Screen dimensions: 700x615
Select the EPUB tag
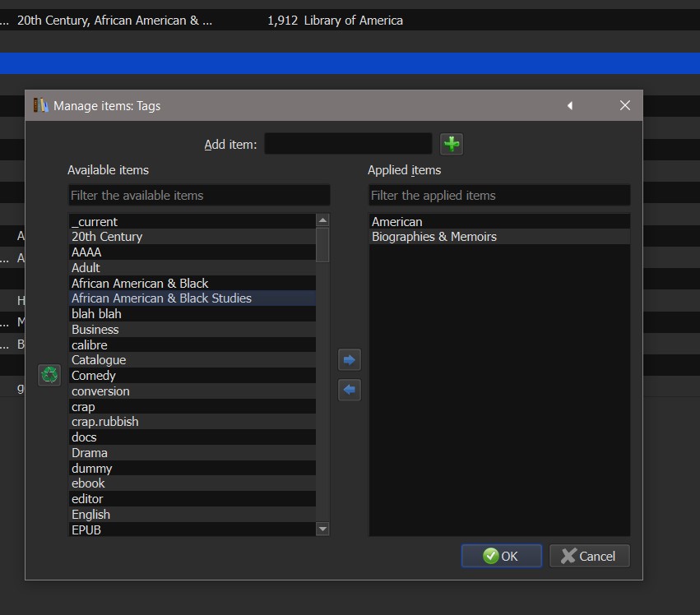192,529
